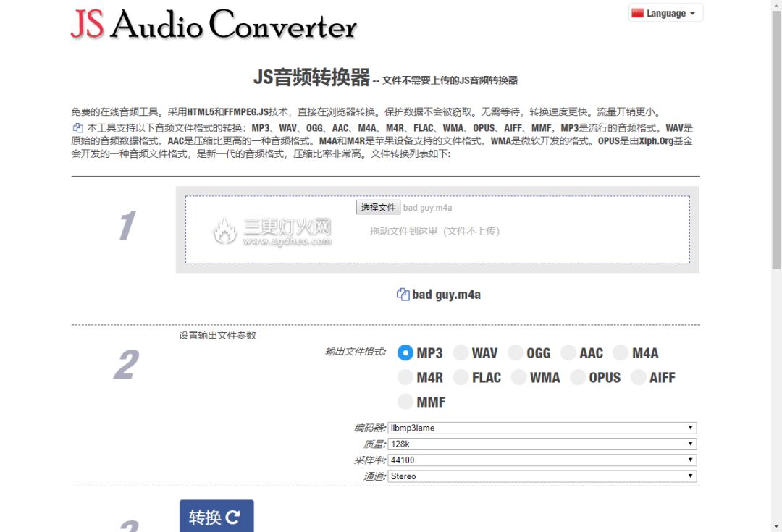The image size is (782, 532).
Task: Expand the Stereo channel dropdown
Action: [x=542, y=476]
